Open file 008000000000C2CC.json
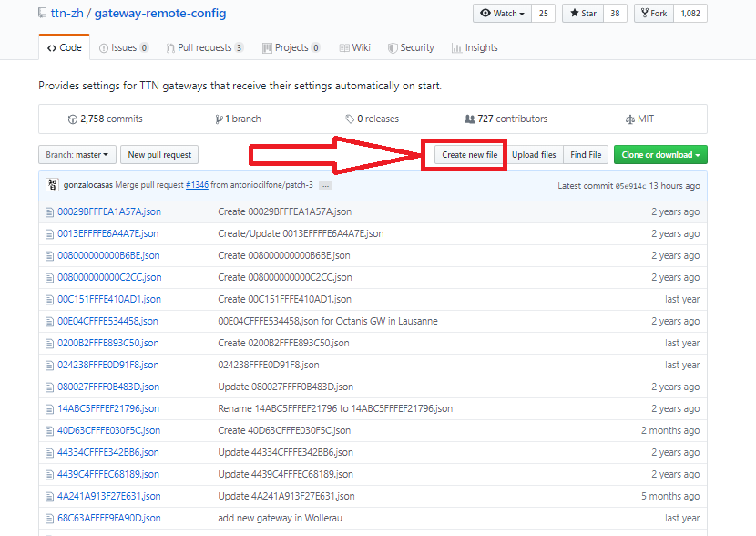 click(x=109, y=277)
